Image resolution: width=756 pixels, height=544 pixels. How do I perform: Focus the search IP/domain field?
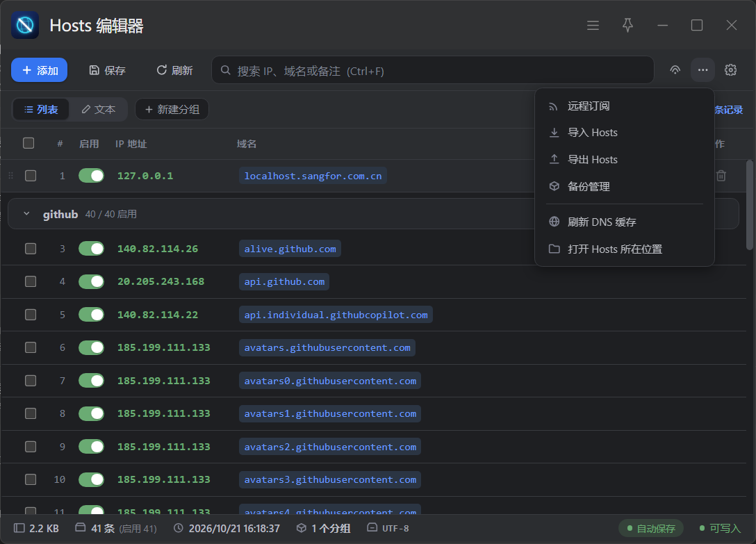coord(432,70)
